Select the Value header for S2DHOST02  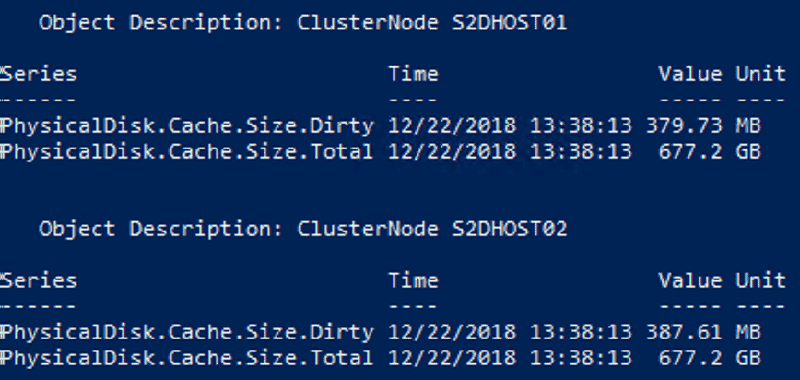pos(690,281)
